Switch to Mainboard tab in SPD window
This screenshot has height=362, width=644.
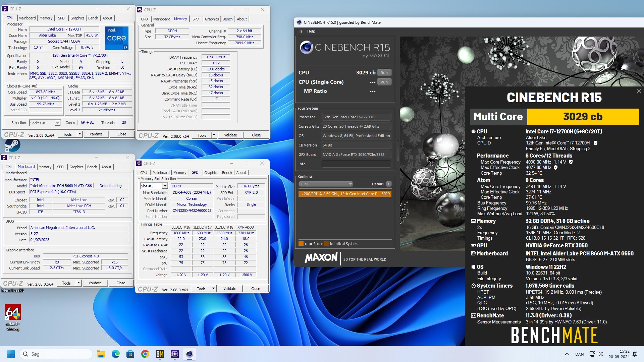click(x=161, y=173)
